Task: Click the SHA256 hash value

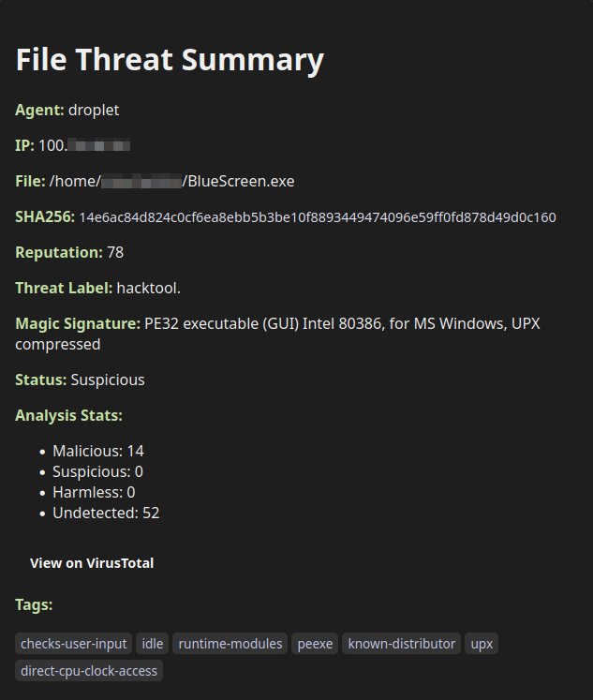Action: coord(317,217)
